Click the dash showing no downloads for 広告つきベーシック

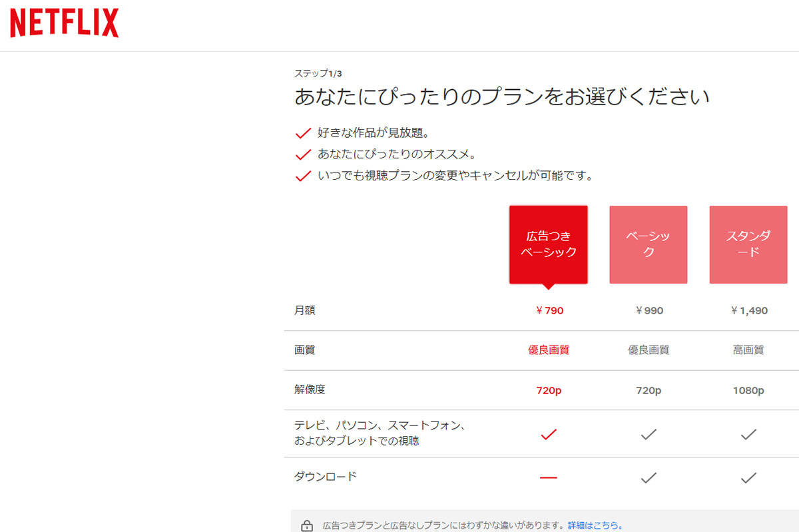point(548,477)
